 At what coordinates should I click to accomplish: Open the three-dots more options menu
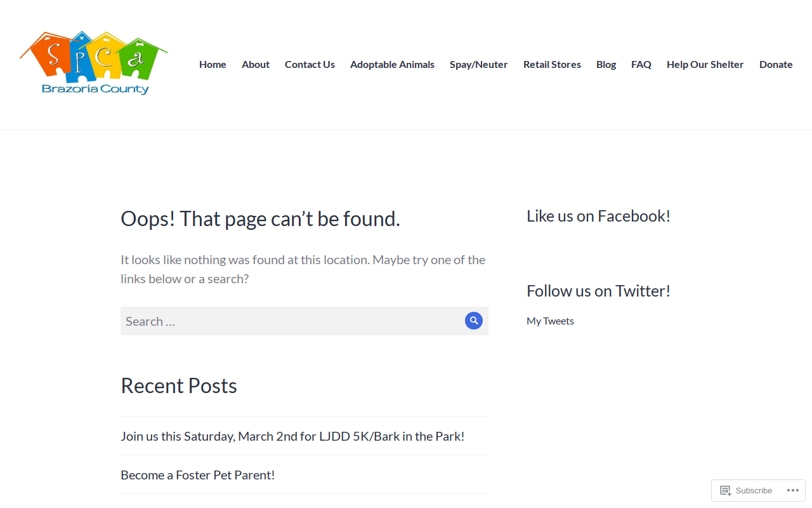[x=793, y=490]
